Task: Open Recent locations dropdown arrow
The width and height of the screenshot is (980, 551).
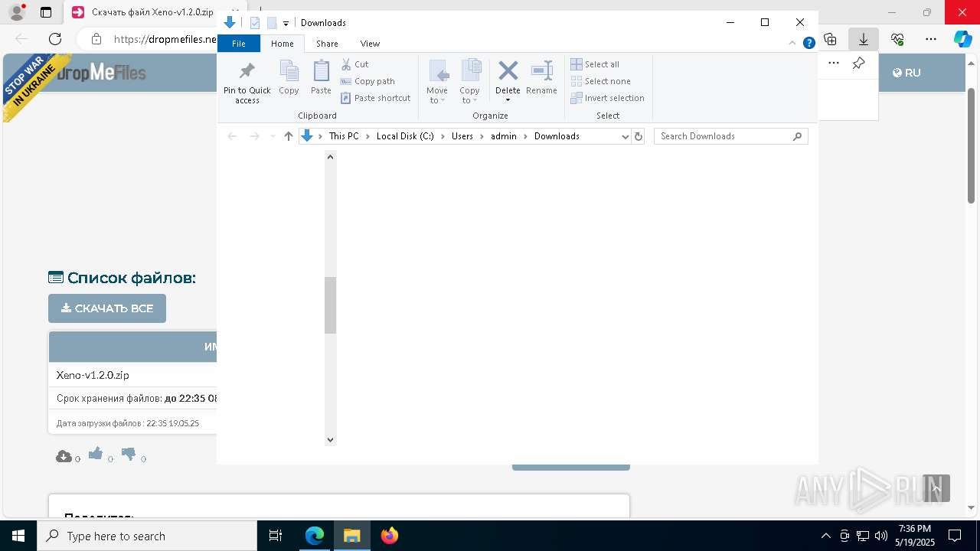Action: 273,136
